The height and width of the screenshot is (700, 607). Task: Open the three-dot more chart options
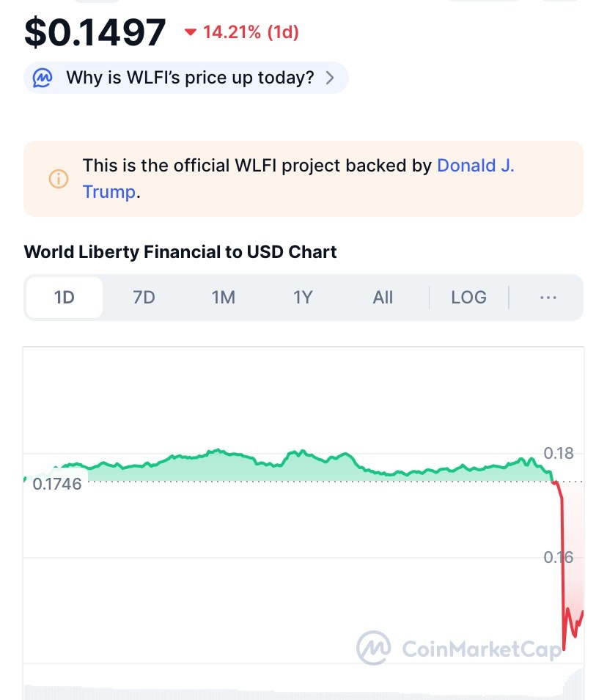(x=548, y=298)
